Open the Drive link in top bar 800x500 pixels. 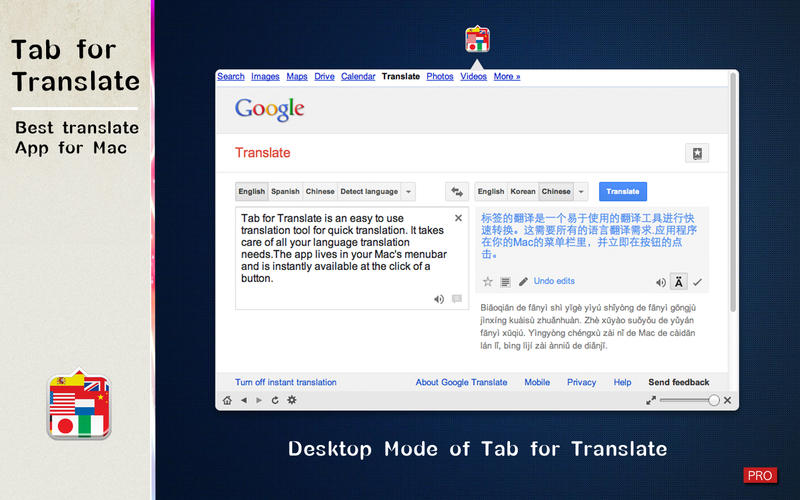click(x=324, y=77)
